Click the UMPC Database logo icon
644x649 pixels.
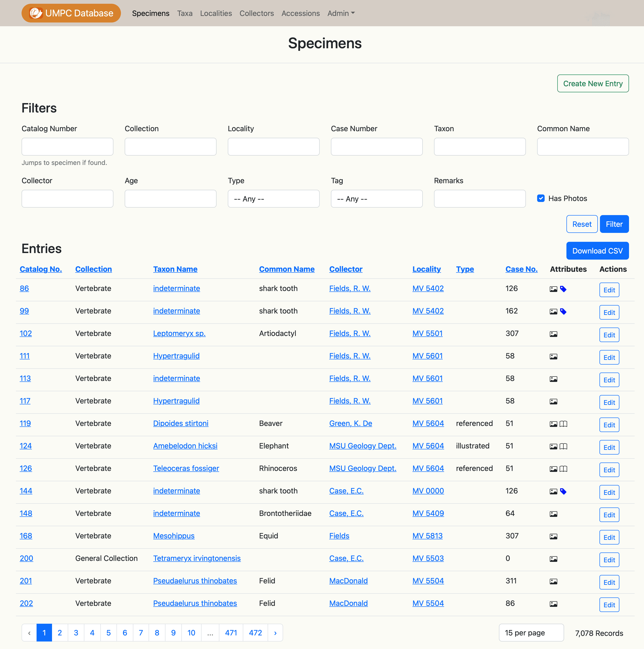(36, 13)
